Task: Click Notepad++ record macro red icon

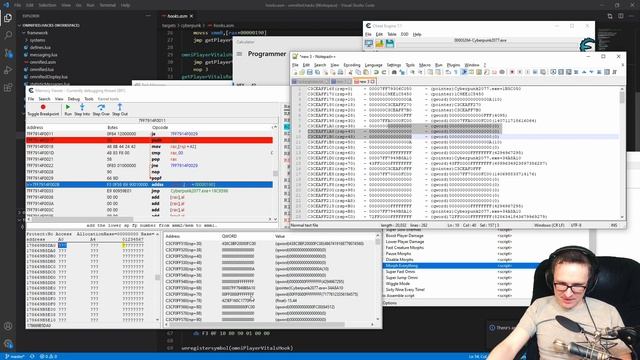Action: pyautogui.click(x=512, y=72)
